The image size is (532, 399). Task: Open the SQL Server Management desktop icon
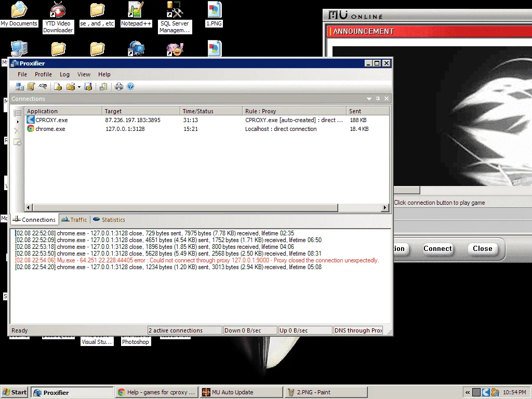pos(175,17)
